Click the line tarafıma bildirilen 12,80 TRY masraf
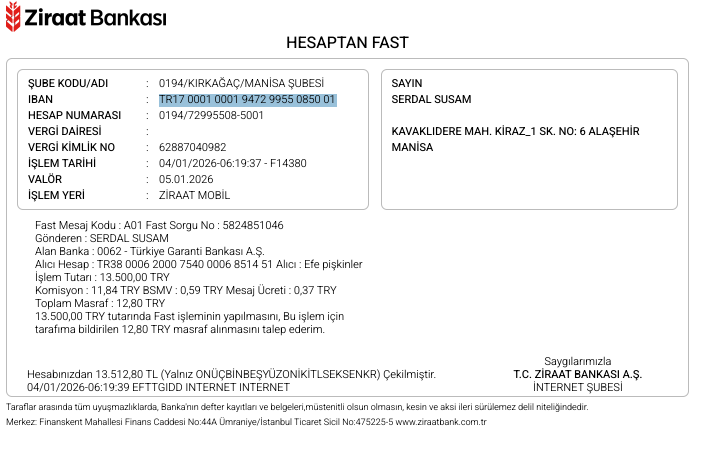This screenshot has width=718, height=453. 180,329
